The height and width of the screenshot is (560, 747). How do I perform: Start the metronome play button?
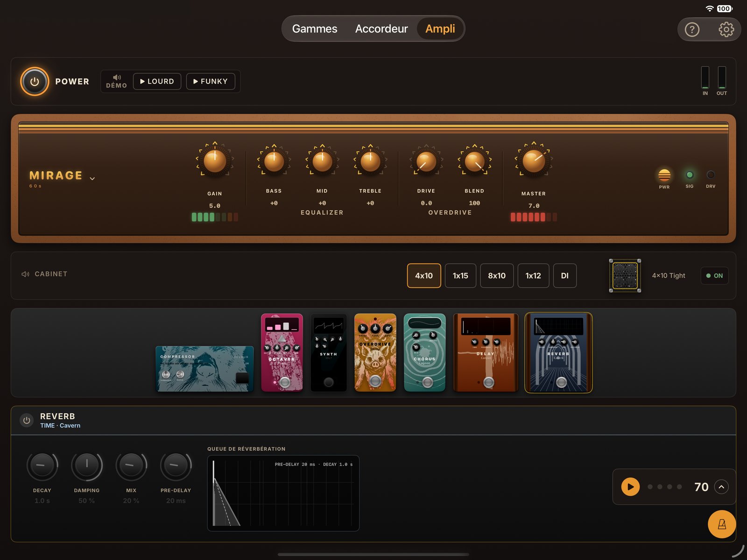tap(630, 487)
